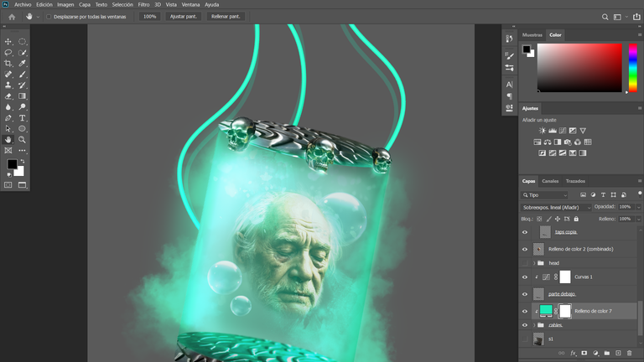Hide Relleno de color 2 (combinado) layer
The height and width of the screenshot is (362, 644).
[525, 249]
